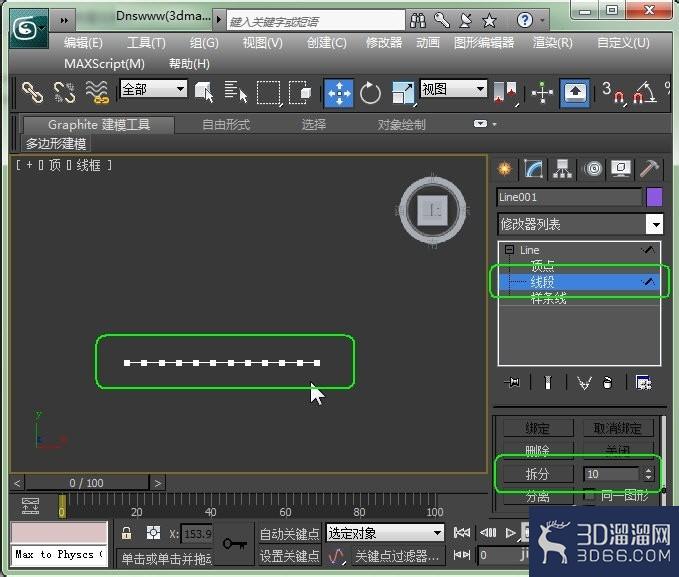Open Hierarchy panel icon
Screen dimensions: 679x577
tap(562, 169)
